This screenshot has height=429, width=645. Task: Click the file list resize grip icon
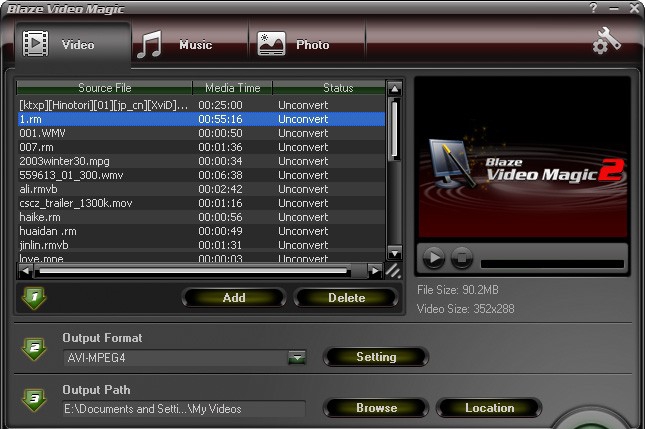(x=393, y=271)
